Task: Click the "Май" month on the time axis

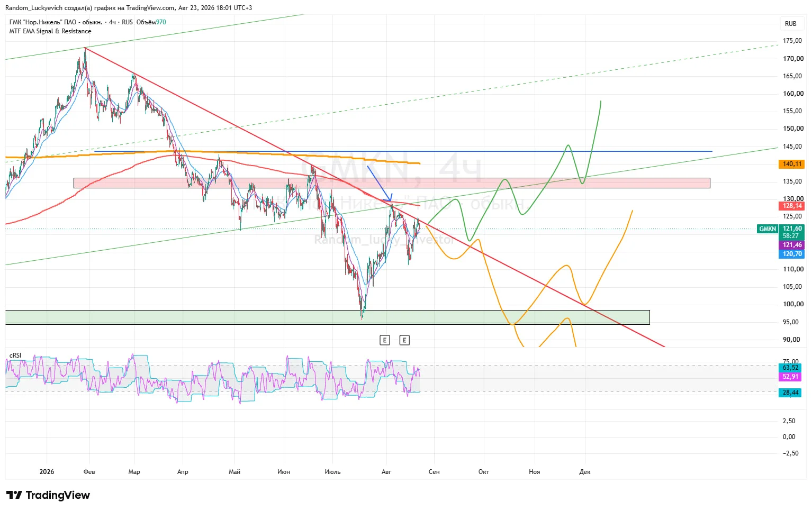Action: point(234,472)
